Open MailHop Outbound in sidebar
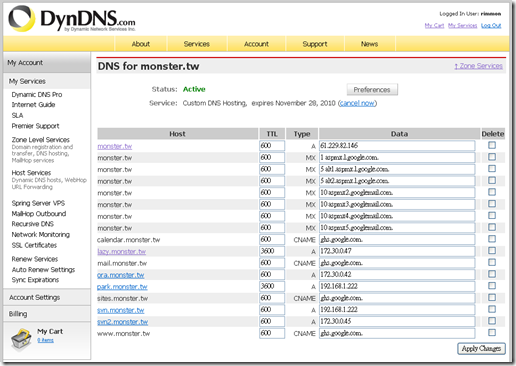The image size is (516, 366). click(39, 214)
